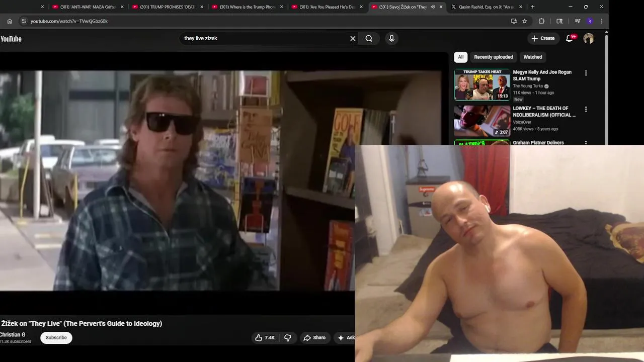This screenshot has width=644, height=362.
Task: Start voice search with the microphone
Action: coord(391,39)
